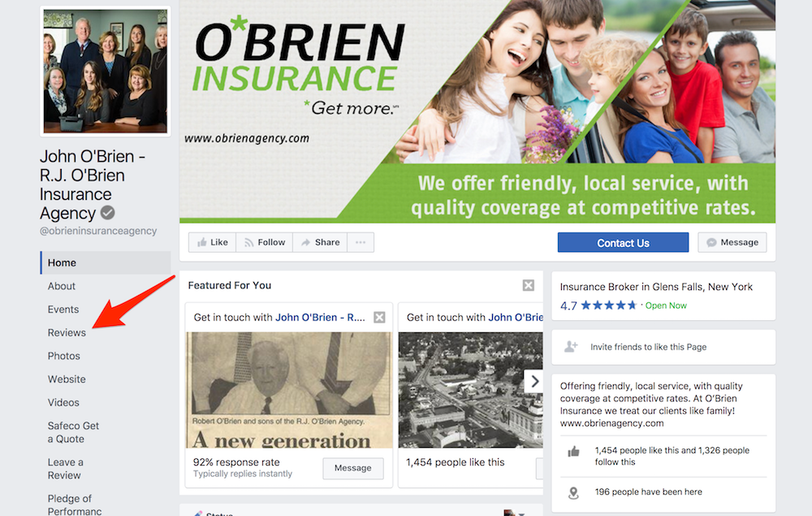812x516 pixels.
Task: Click the Invite friends person icon
Action: coord(571,347)
